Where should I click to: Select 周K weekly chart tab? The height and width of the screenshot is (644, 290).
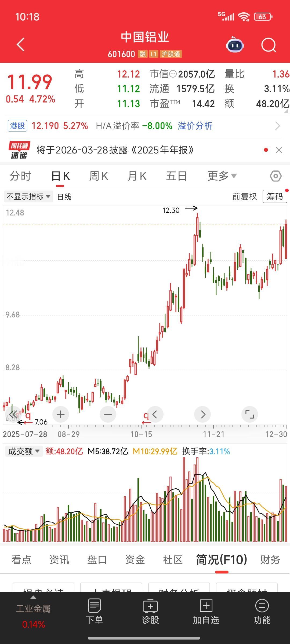pos(99,176)
